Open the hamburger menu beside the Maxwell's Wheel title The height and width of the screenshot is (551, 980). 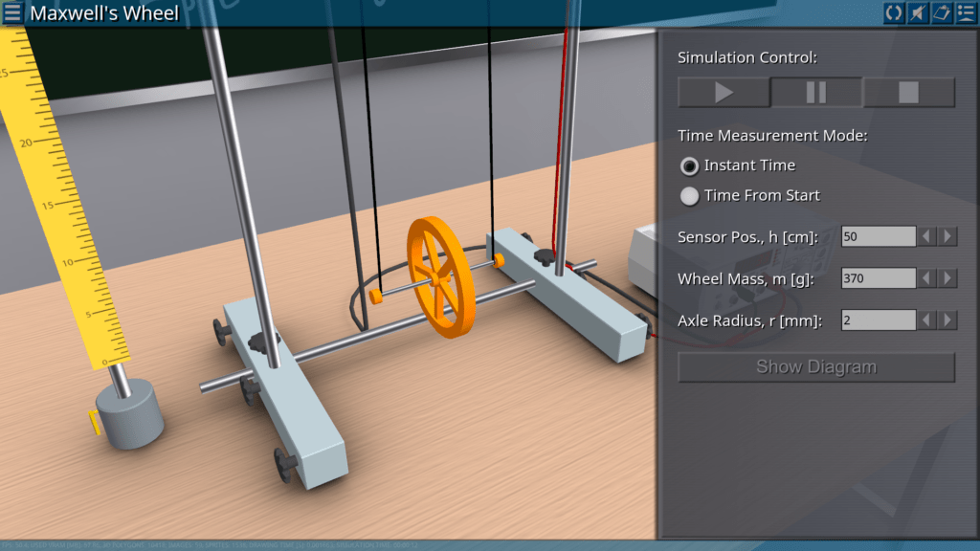pyautogui.click(x=12, y=13)
